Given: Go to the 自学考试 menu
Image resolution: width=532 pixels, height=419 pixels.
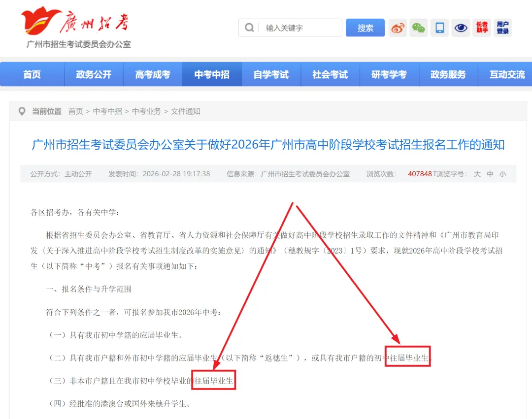Looking at the screenshot, I should pyautogui.click(x=271, y=74).
